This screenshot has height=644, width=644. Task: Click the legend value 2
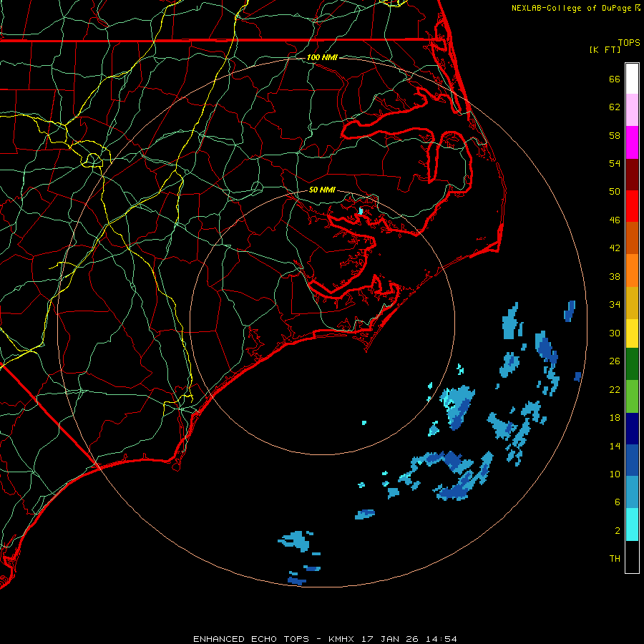click(618, 531)
